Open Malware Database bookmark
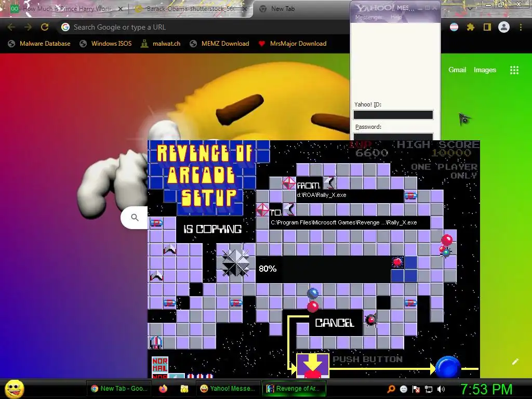532x399 pixels. (x=39, y=44)
